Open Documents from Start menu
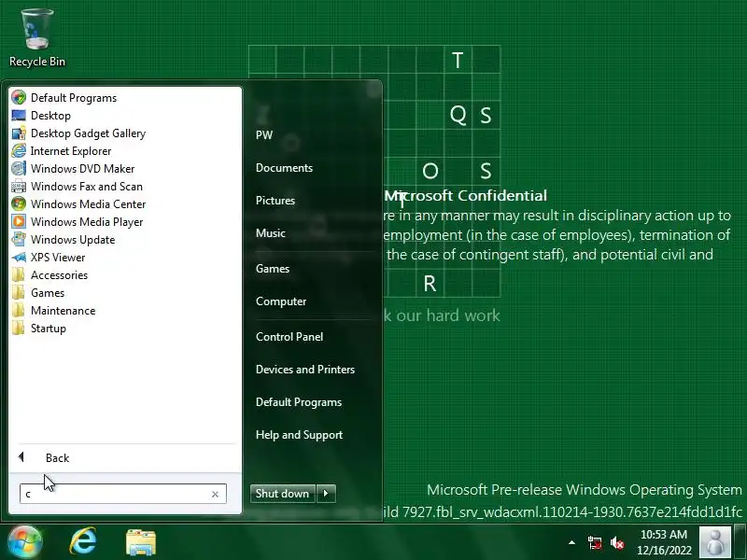 284,168
